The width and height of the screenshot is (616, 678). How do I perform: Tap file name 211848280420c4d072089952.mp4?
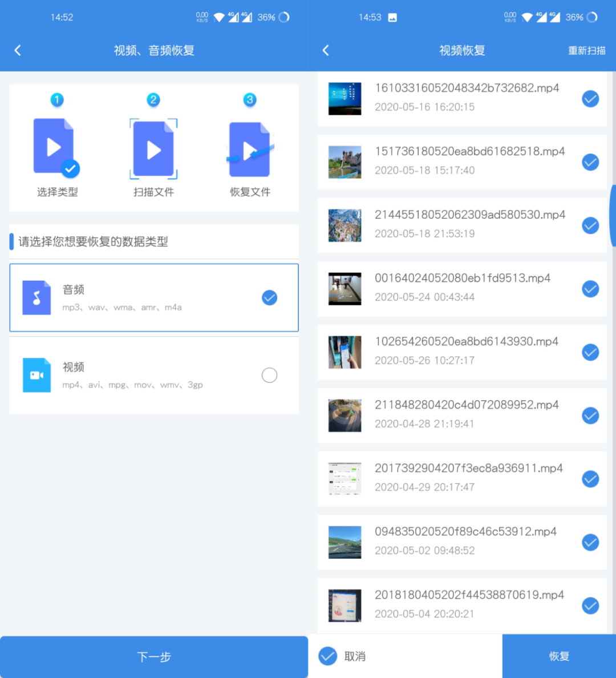point(467,405)
